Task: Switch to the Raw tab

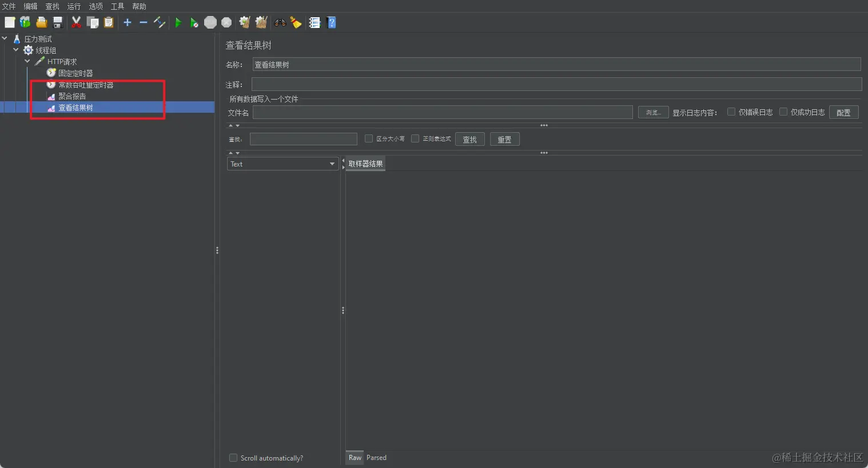Action: 355,458
